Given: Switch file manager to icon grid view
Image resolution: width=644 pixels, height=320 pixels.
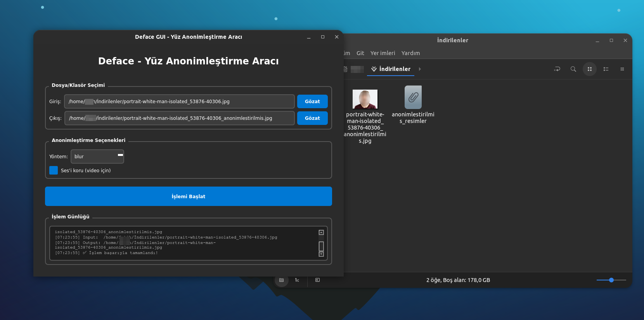Looking at the screenshot, I should tap(589, 69).
